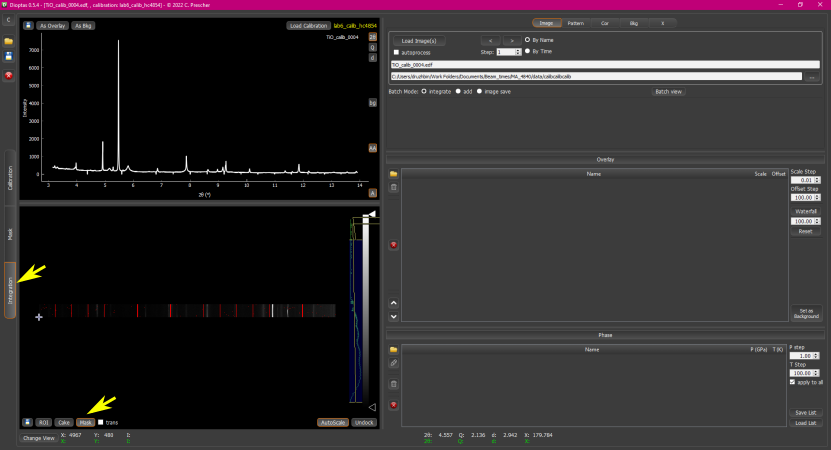Click Set as Background button

point(806,313)
